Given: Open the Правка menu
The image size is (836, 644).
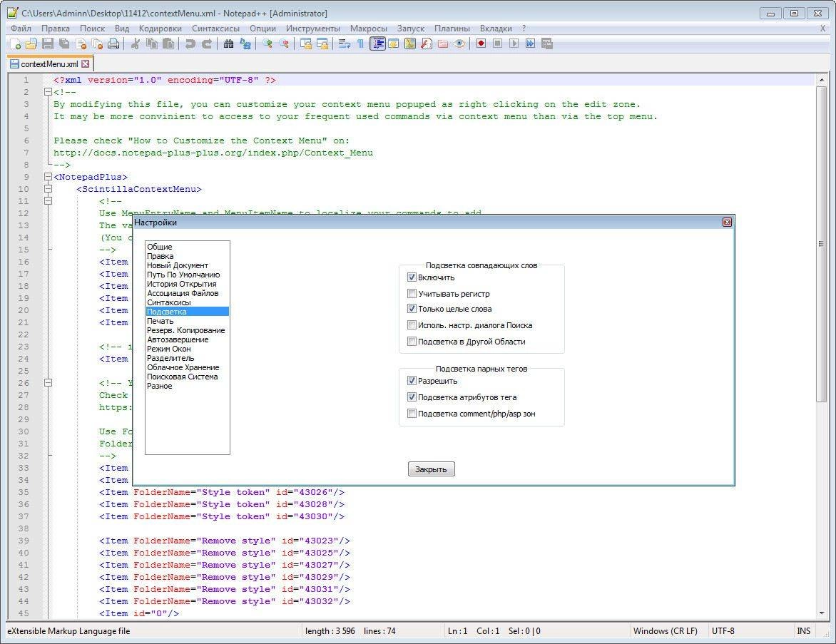Looking at the screenshot, I should click(56, 29).
